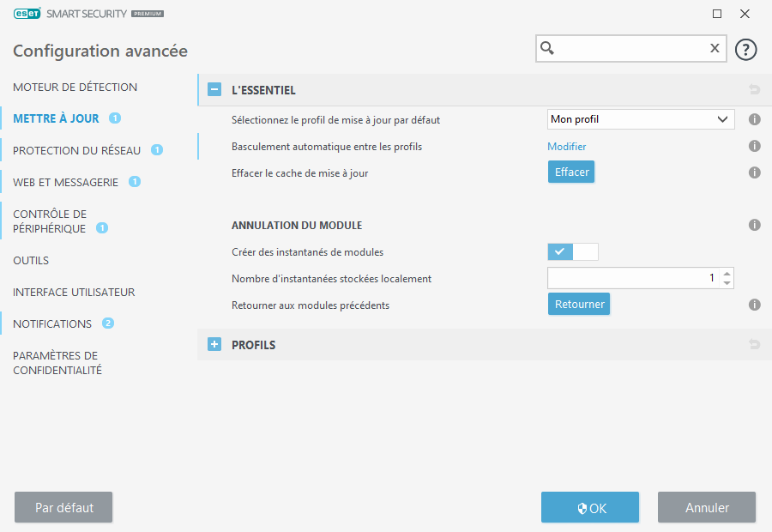Click the help question mark icon
772x532 pixels.
pos(745,50)
